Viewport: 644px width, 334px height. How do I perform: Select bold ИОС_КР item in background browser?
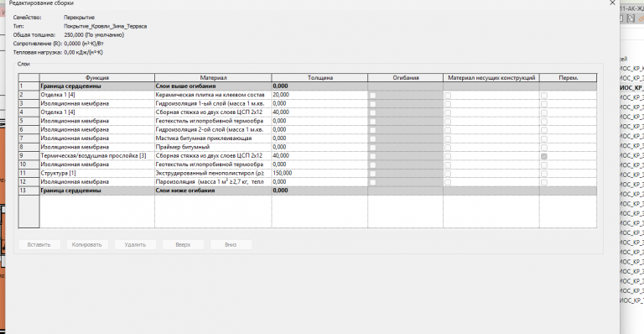click(x=631, y=88)
